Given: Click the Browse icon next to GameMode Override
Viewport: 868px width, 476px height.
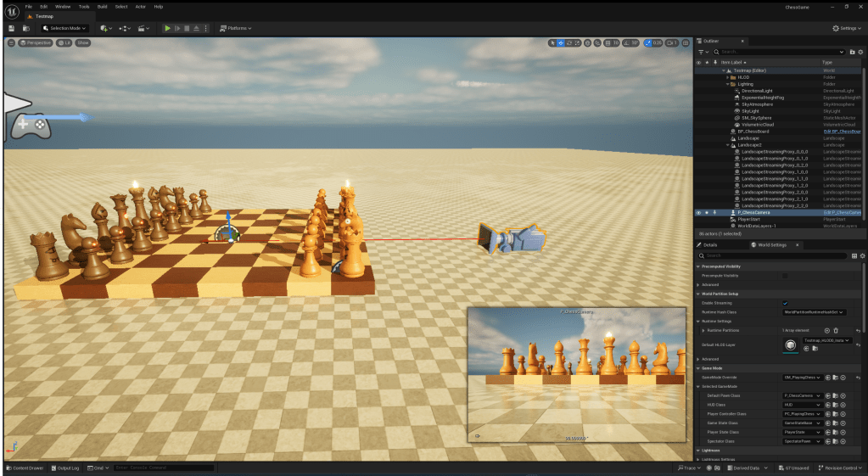Looking at the screenshot, I should point(836,377).
